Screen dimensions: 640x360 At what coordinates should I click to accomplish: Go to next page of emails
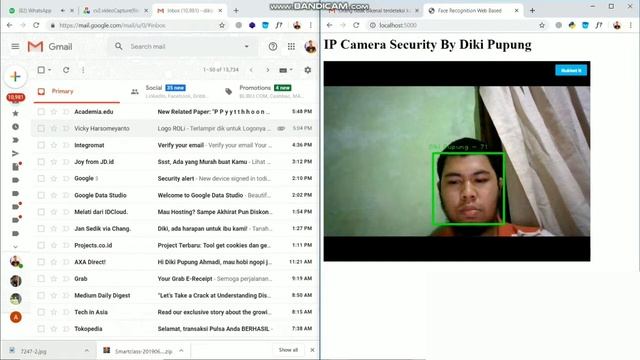tap(268, 70)
